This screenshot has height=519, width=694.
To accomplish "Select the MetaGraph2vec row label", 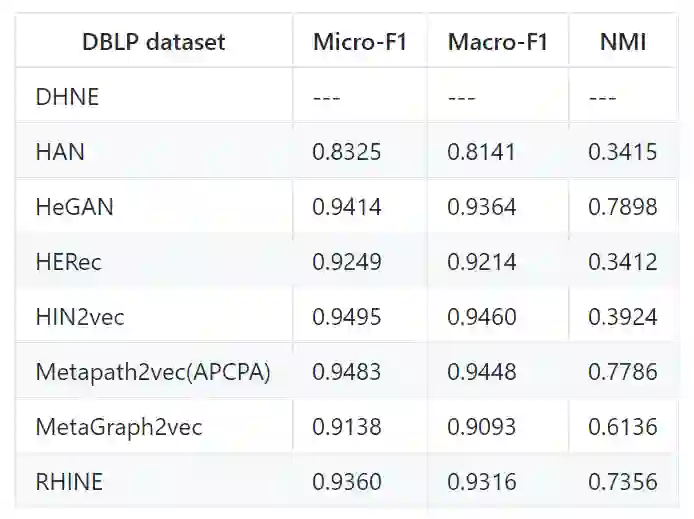I will tap(118, 427).
